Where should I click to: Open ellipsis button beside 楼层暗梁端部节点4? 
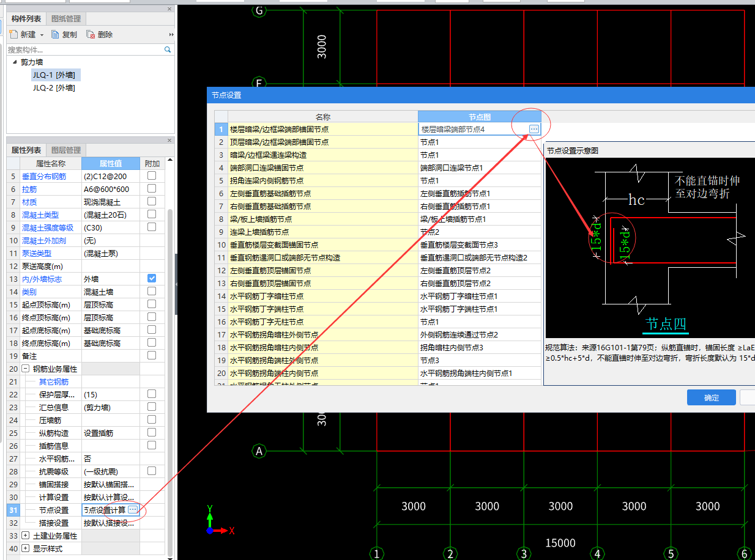(x=534, y=129)
